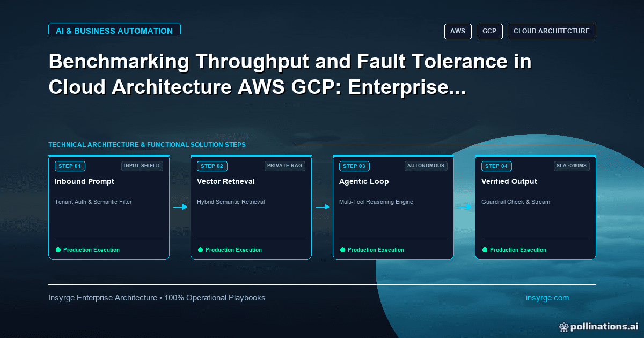The image size is (644, 338).
Task: Select the AWS tag
Action: [458, 31]
